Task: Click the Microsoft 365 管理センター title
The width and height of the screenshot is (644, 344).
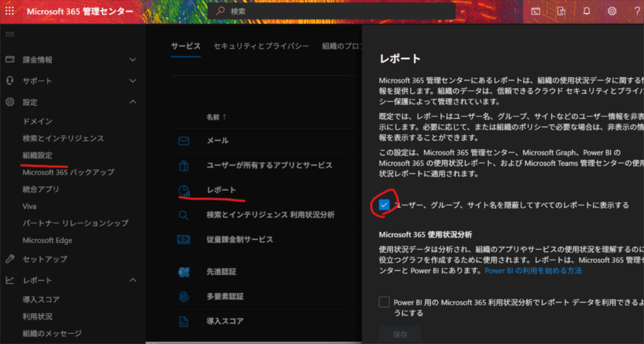Action: [x=80, y=11]
